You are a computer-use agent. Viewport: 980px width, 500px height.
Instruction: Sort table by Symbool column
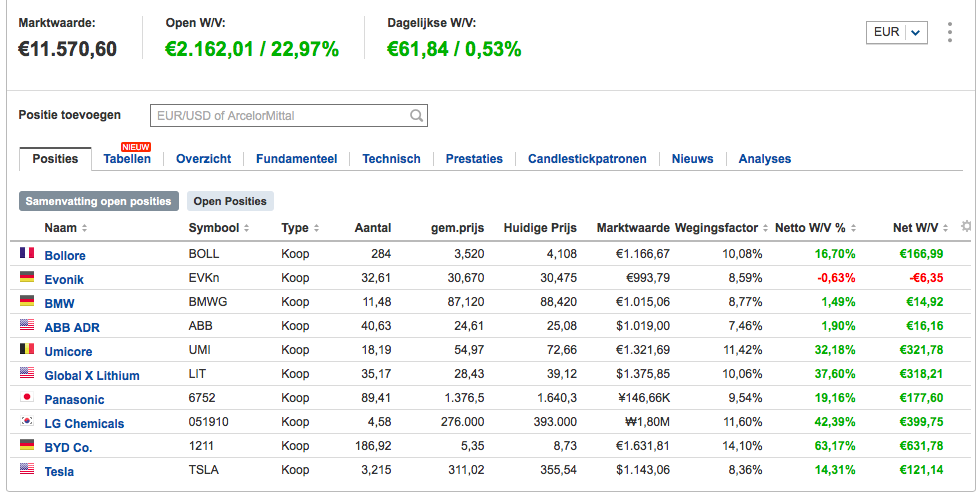tap(219, 228)
